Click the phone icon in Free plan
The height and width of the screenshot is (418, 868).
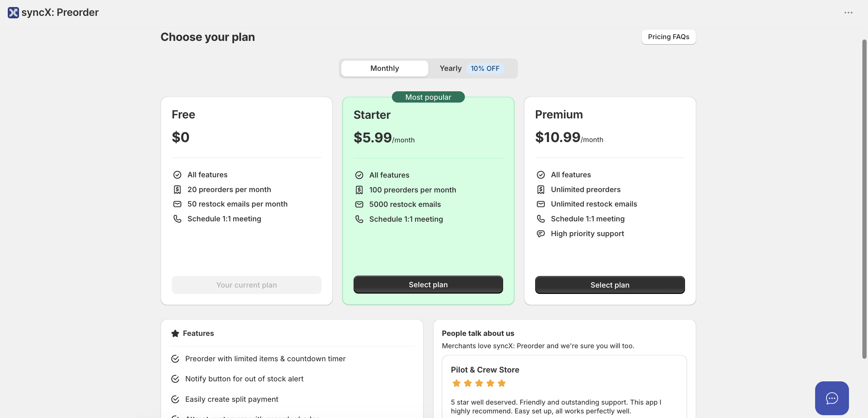[177, 219]
